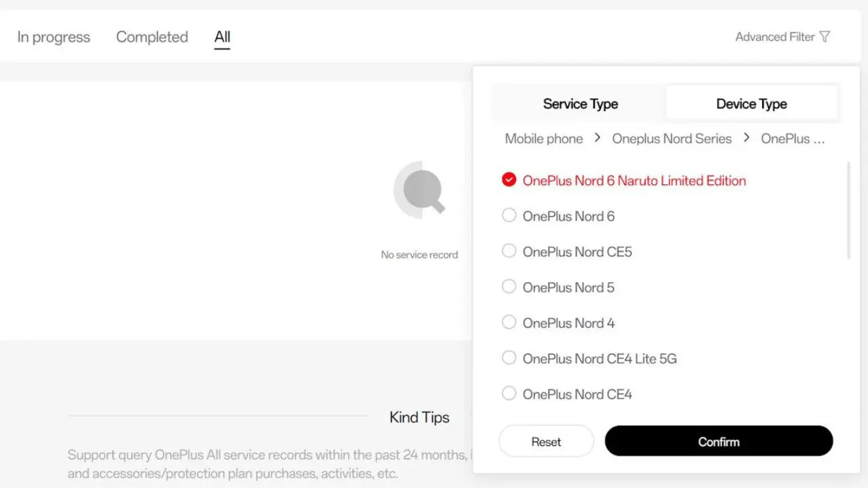868x488 pixels.
Task: Pick the OnePlus Nord 4 device
Action: click(x=509, y=323)
